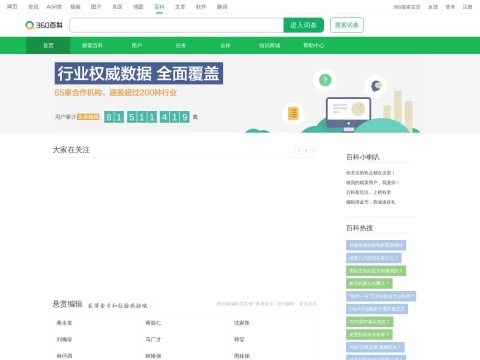480x360 pixels.
Task: Open 图片 in the top bar
Action: [x=96, y=7]
